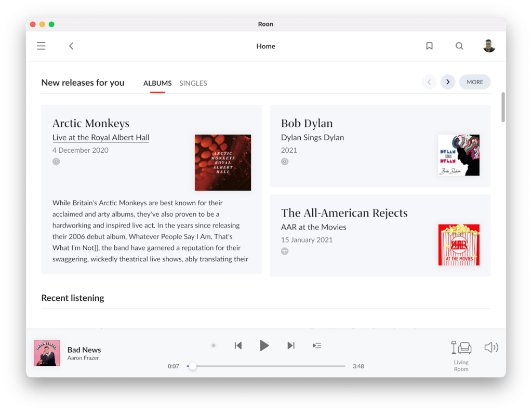This screenshot has width=532, height=412.
Task: Select the Living Room audio zone
Action: point(461,356)
